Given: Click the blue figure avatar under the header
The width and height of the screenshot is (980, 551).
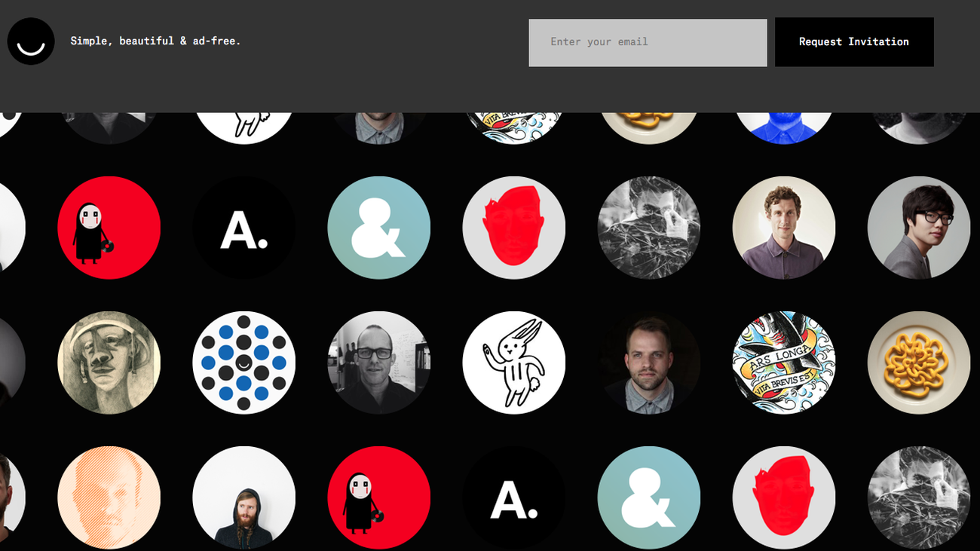Looking at the screenshot, I should pos(783,127).
